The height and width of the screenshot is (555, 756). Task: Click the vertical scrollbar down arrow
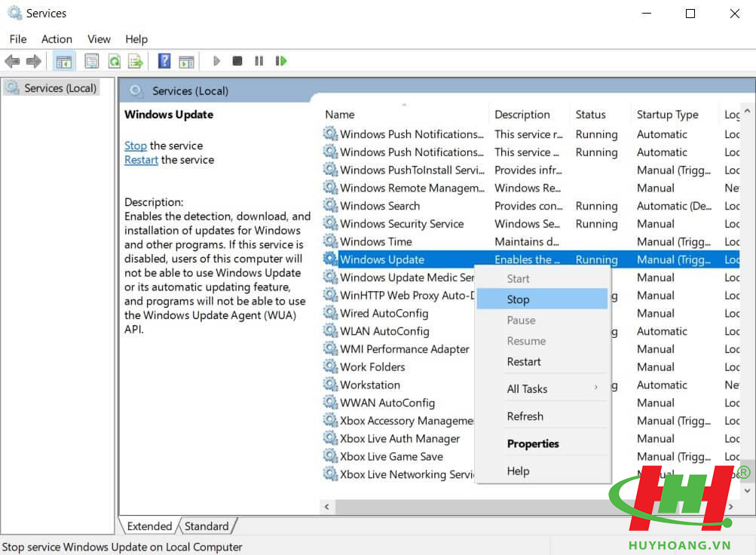click(747, 490)
